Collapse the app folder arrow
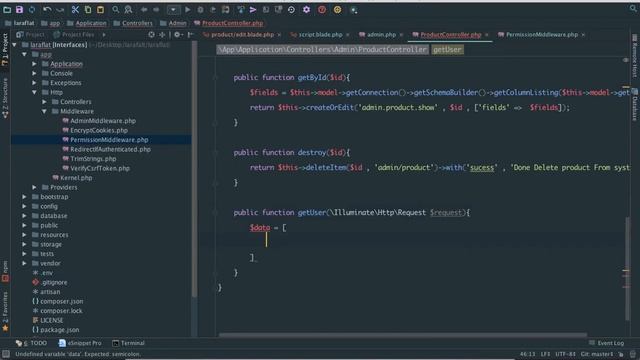Viewport: 640px width, 360px height. (x=24, y=54)
